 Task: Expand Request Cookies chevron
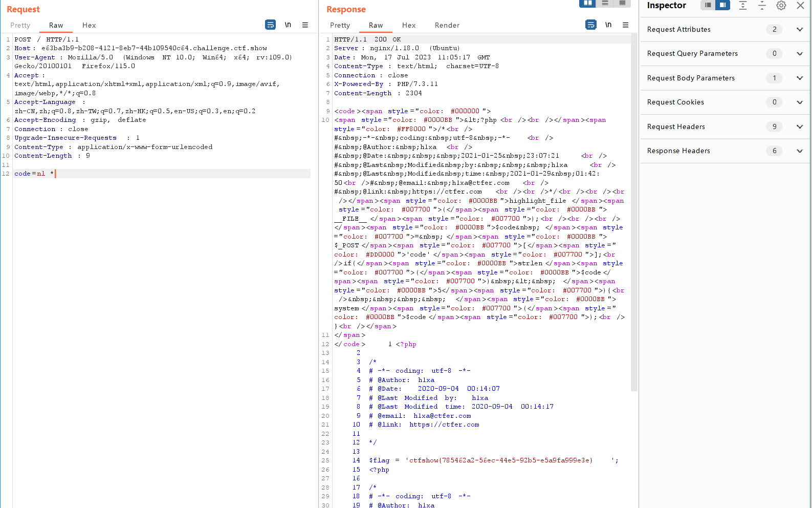point(800,102)
